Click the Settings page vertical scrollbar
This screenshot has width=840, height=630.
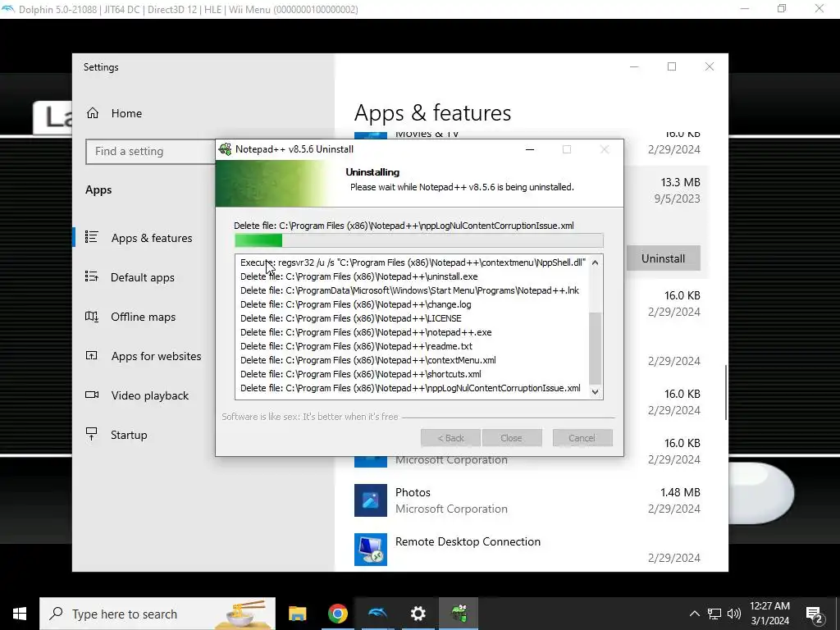click(726, 393)
